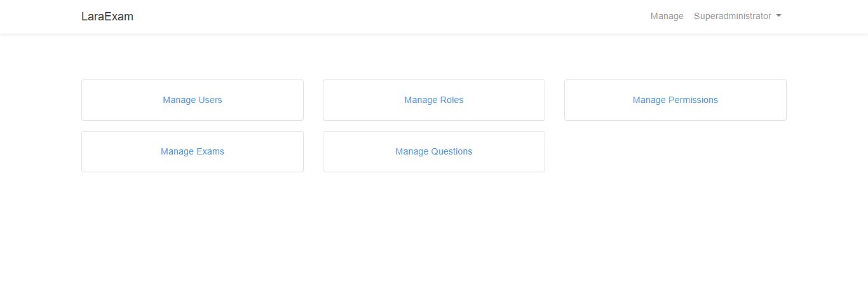Click the Manage Permissions card box
This screenshot has height=302, width=868.
point(675,100)
